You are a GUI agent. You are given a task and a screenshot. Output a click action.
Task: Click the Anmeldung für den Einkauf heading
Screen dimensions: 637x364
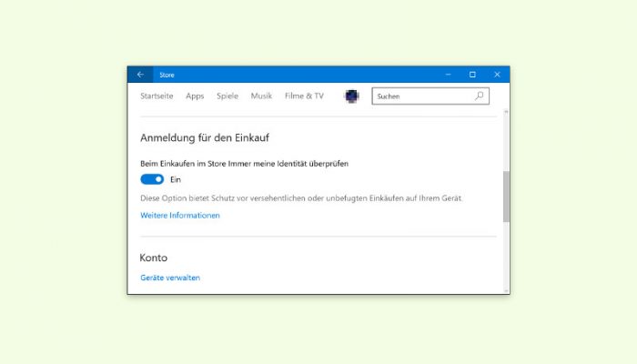[205, 137]
